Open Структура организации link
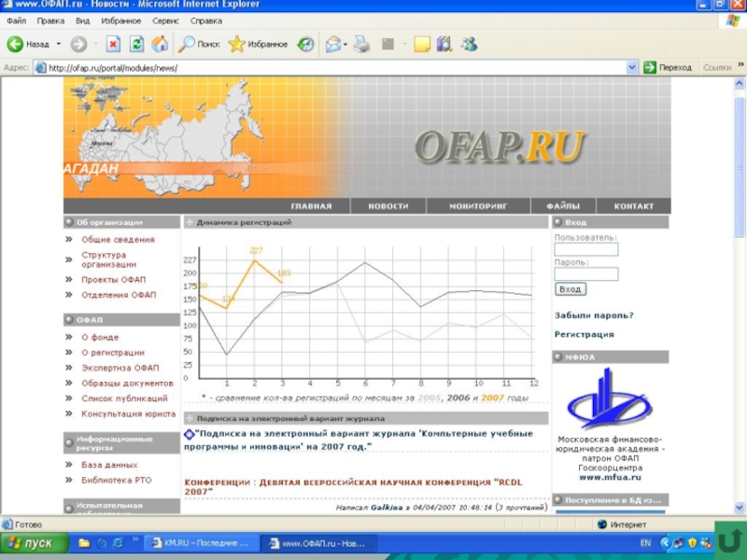Image resolution: width=747 pixels, height=560 pixels. (x=108, y=259)
